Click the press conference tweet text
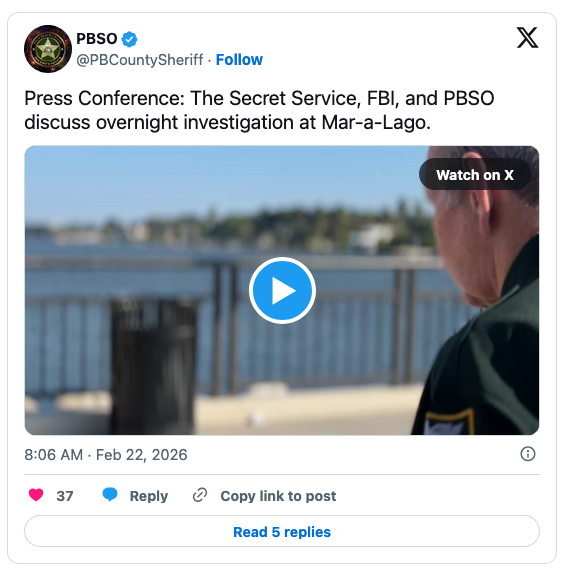Viewport: 567px width, 570px height. (x=259, y=110)
